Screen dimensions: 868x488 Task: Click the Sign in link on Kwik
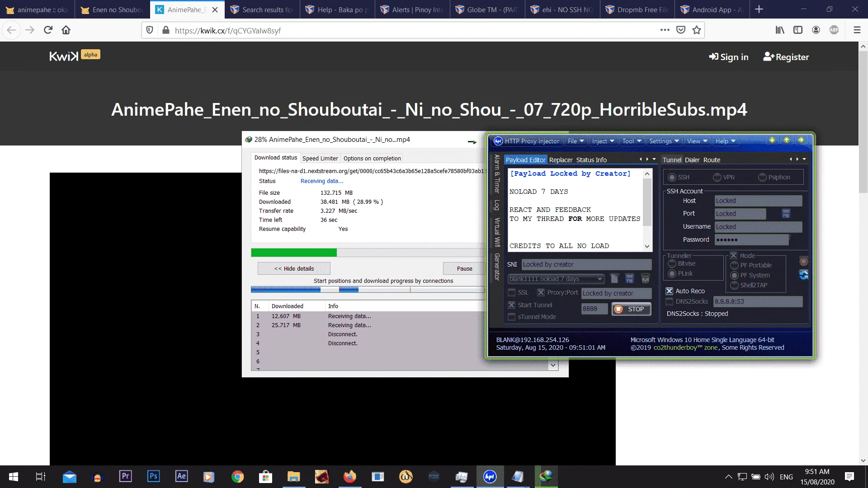click(x=729, y=57)
